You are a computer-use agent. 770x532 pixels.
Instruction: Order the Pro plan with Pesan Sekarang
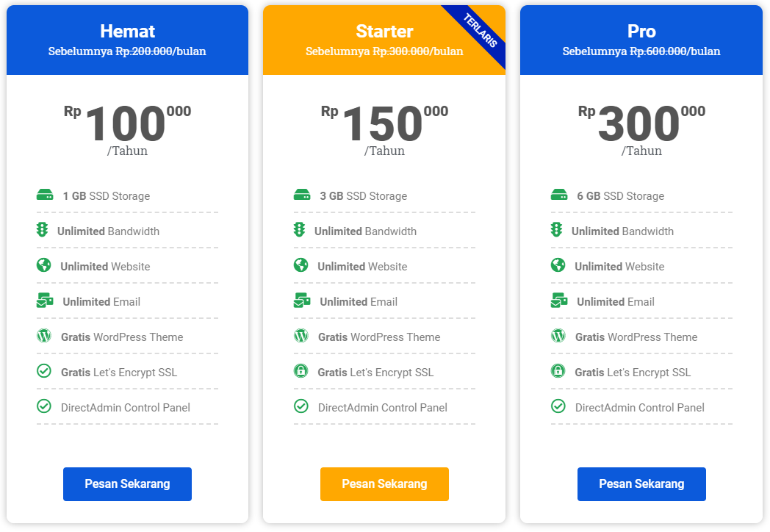641,484
